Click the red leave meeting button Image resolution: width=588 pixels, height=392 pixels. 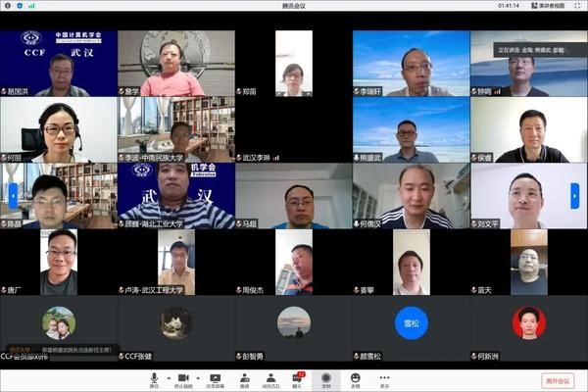(558, 380)
